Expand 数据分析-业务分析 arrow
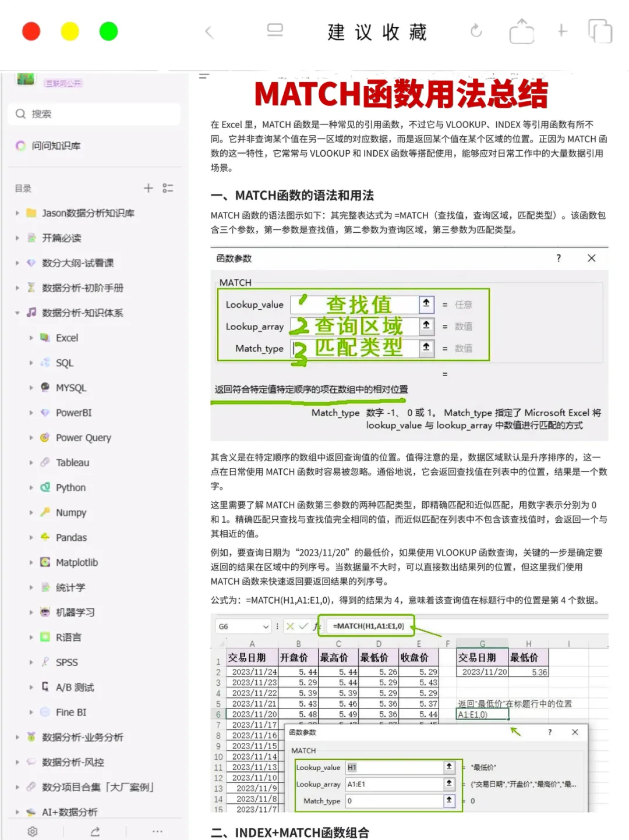The width and height of the screenshot is (629, 840). pos(17,737)
